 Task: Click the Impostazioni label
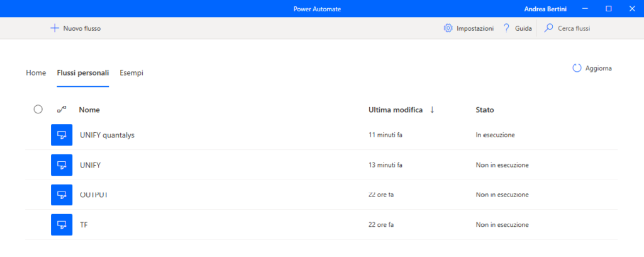tap(475, 28)
